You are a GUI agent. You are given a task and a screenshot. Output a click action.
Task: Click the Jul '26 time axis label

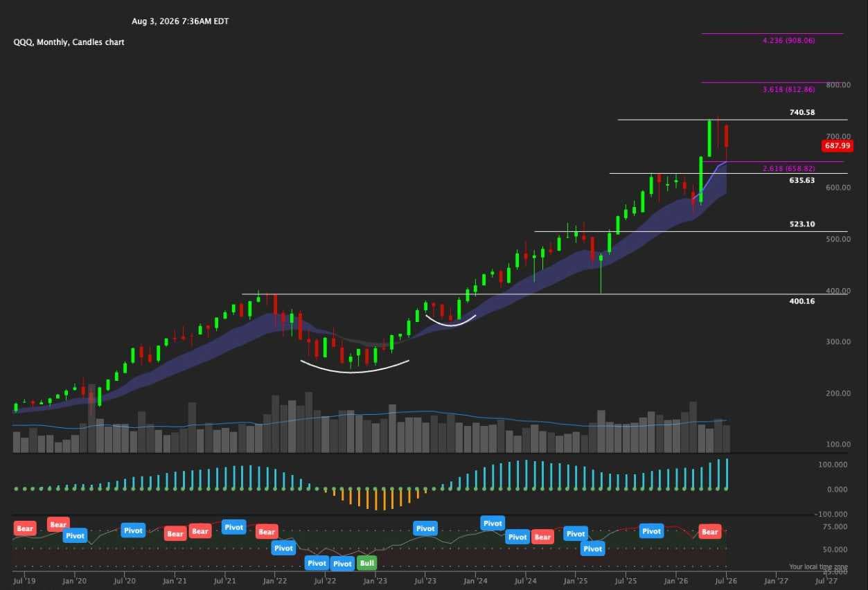pyautogui.click(x=726, y=582)
